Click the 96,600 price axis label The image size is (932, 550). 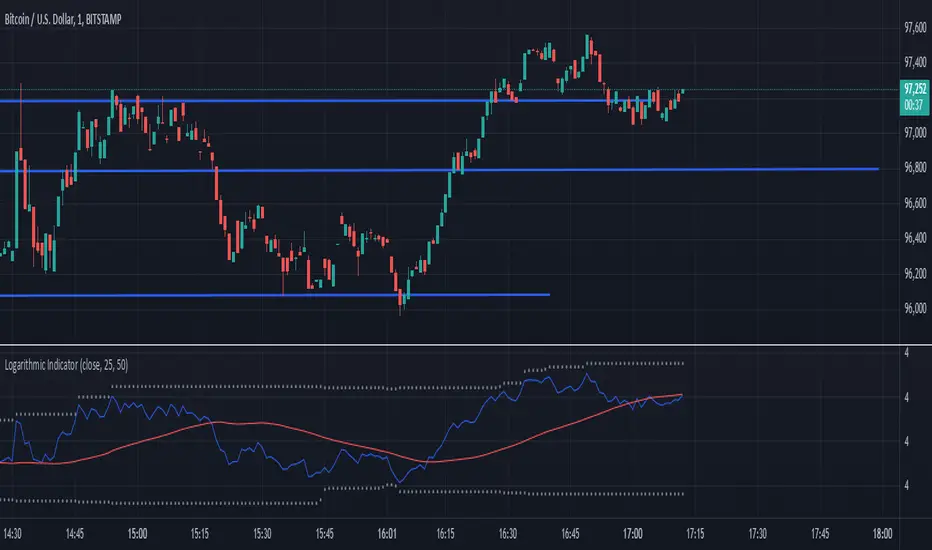pyautogui.click(x=915, y=203)
